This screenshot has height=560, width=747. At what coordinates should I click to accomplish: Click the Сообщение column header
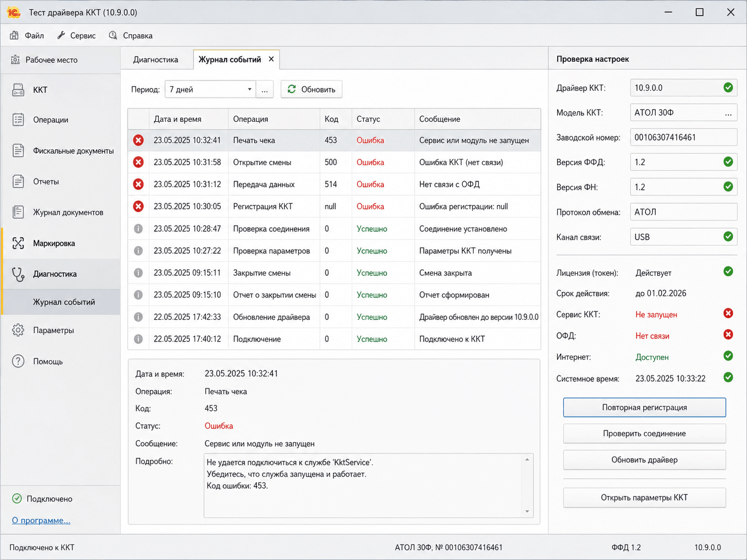coord(478,119)
